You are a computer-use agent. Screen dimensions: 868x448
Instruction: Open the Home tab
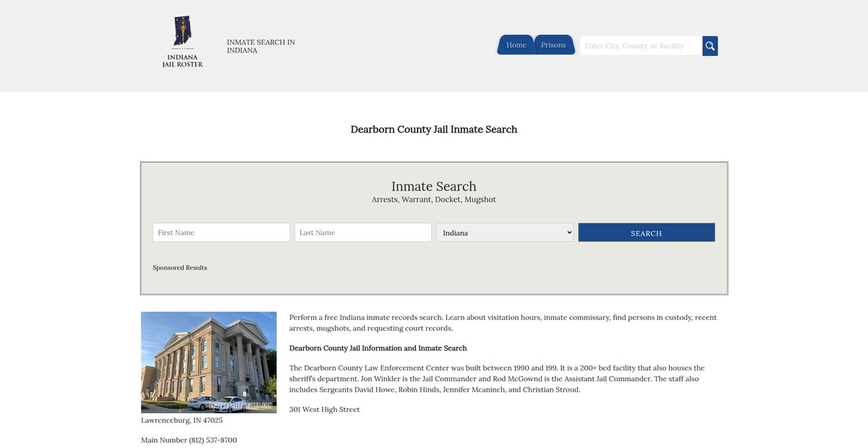coord(516,45)
